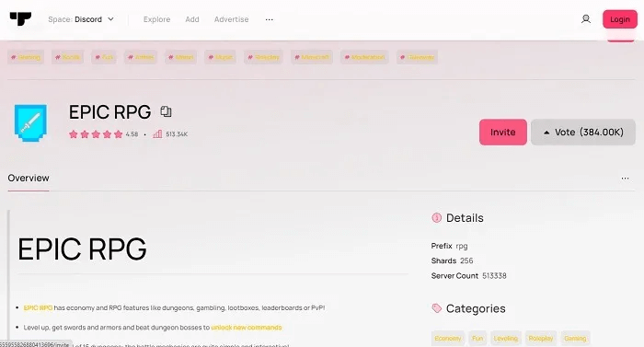Open the user profile icon
The image size is (644, 347).
(x=586, y=19)
